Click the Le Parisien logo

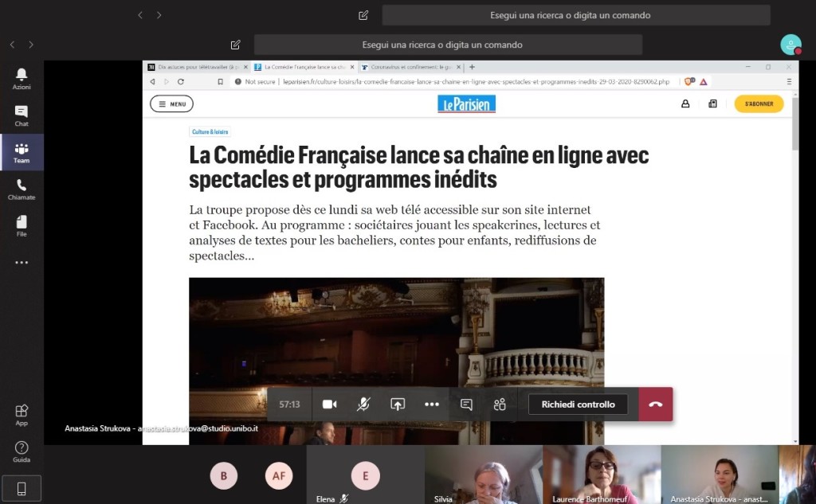coord(466,104)
